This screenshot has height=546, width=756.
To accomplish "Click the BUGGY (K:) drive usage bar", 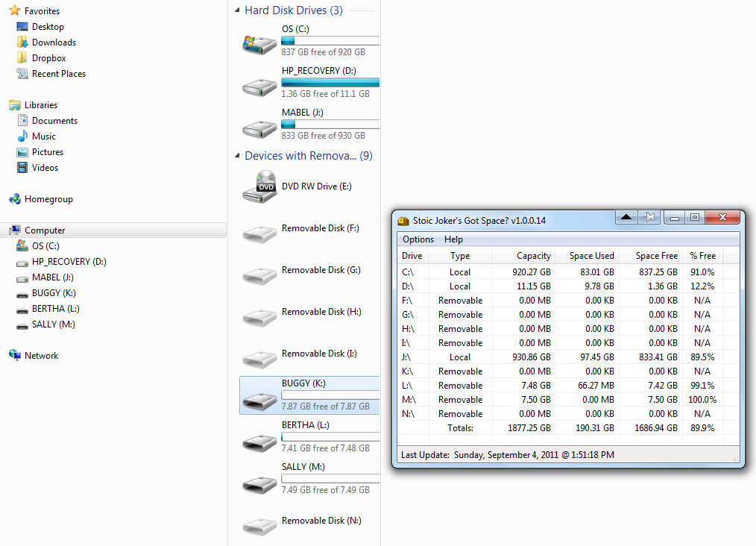I will click(x=330, y=395).
